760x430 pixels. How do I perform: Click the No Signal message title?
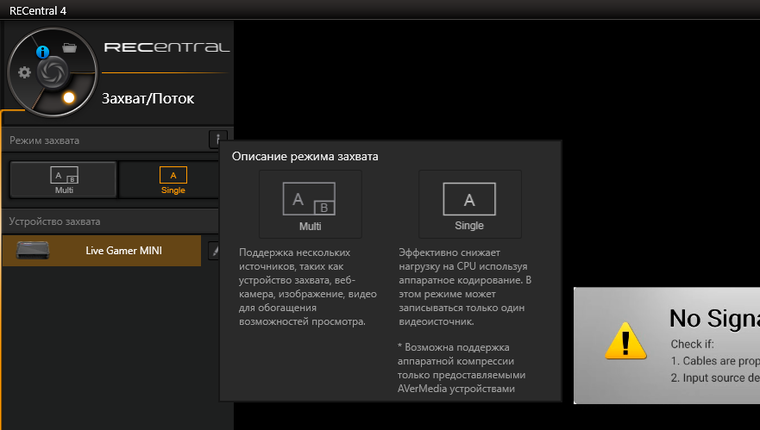tap(714, 319)
